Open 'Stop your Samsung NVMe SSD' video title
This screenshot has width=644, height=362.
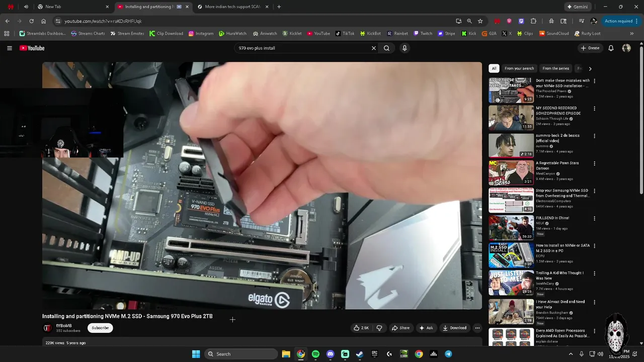[562, 193]
